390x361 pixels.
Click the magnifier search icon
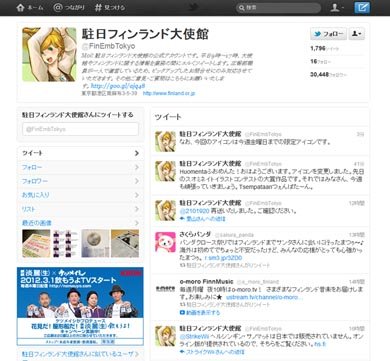(242, 8)
